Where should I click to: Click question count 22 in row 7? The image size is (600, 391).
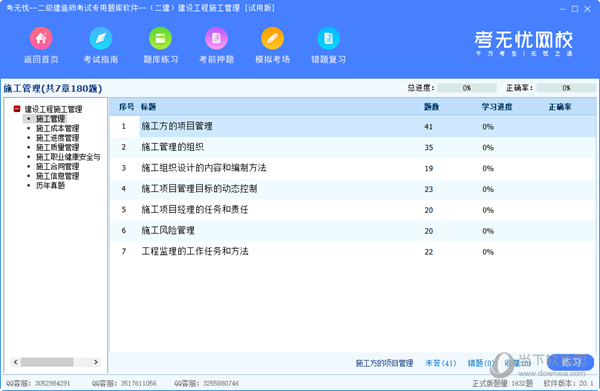[x=429, y=252]
